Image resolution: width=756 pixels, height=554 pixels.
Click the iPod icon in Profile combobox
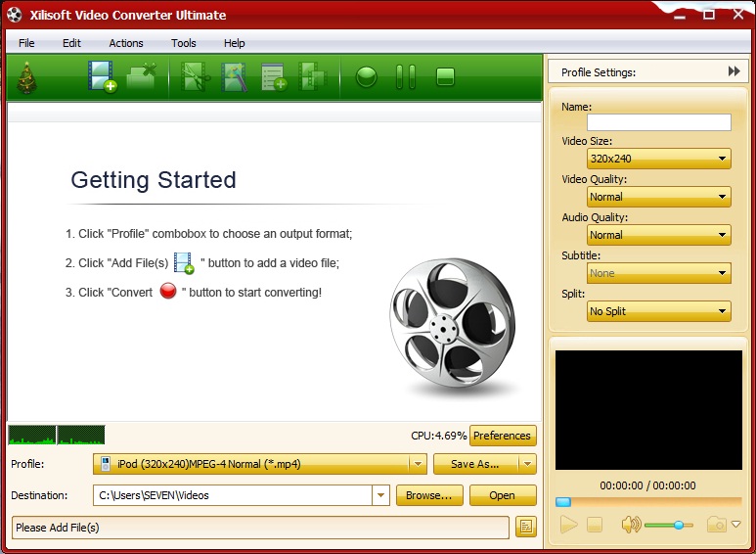tap(105, 464)
